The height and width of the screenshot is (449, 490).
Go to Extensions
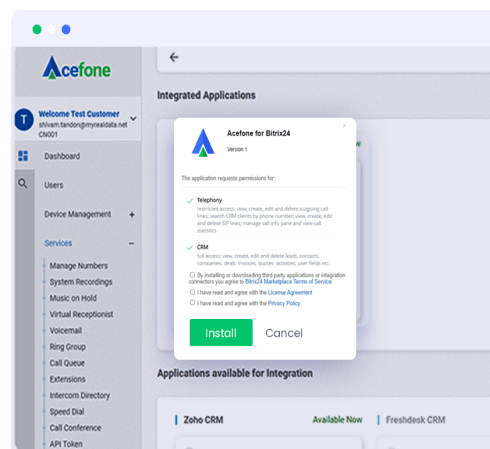(x=67, y=379)
